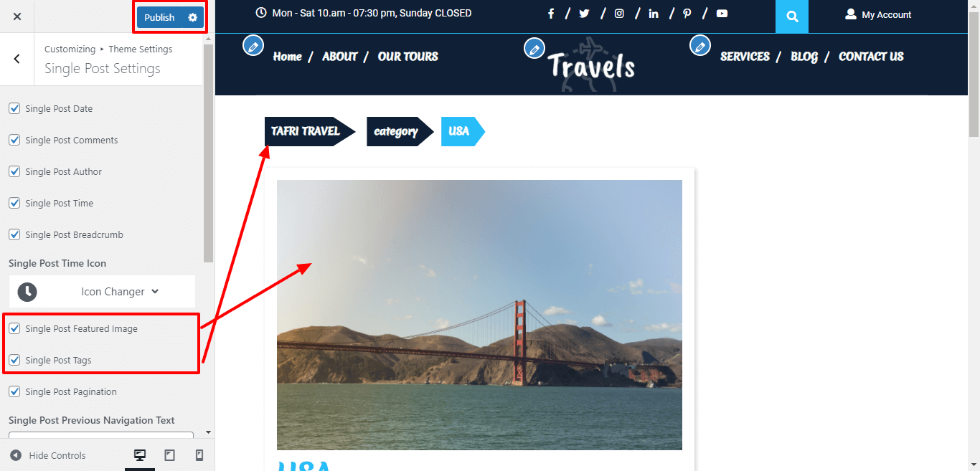Click the Instagram icon in header
This screenshot has width=980, height=471.
619,14
